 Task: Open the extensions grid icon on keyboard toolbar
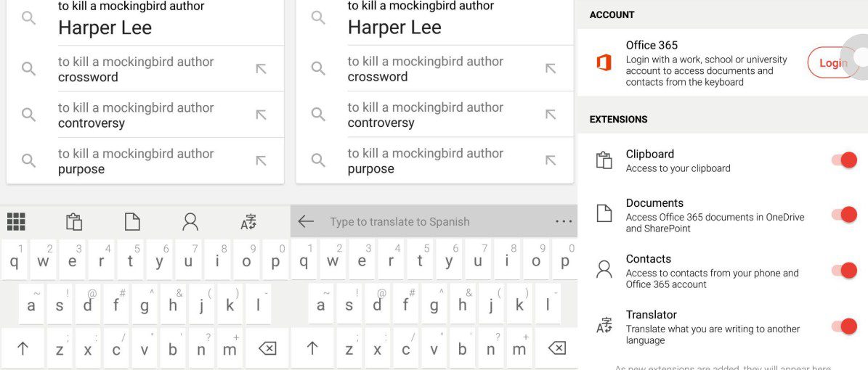point(17,222)
